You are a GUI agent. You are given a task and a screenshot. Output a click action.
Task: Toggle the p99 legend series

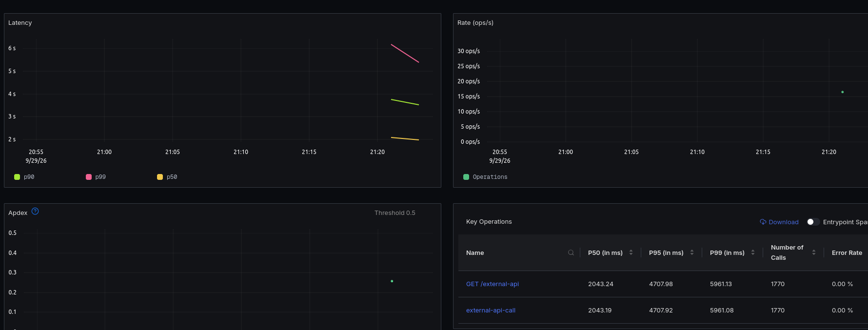point(96,177)
